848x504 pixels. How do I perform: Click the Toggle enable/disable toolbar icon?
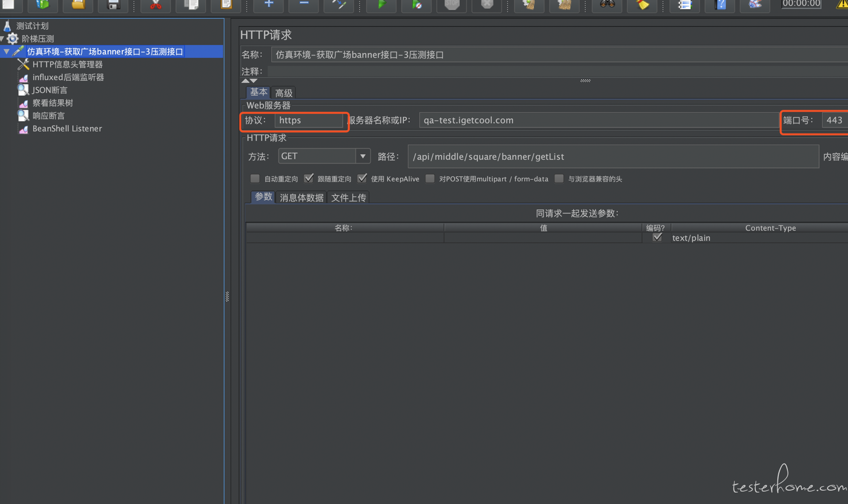click(339, 4)
